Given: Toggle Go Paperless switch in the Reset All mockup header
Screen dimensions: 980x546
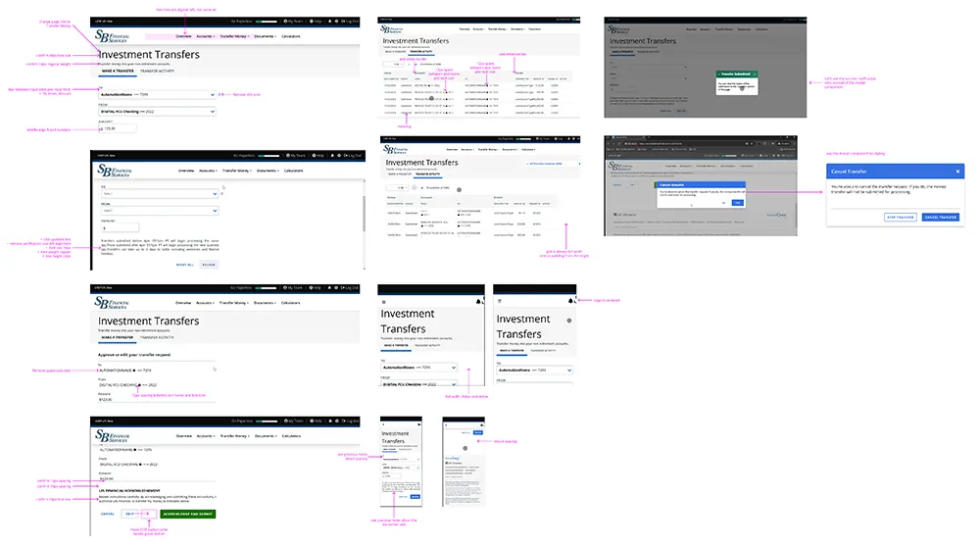Looking at the screenshot, I should 269,156.
